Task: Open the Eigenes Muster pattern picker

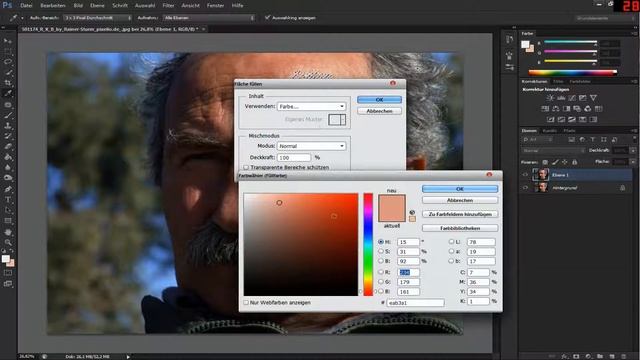Action: 337,119
